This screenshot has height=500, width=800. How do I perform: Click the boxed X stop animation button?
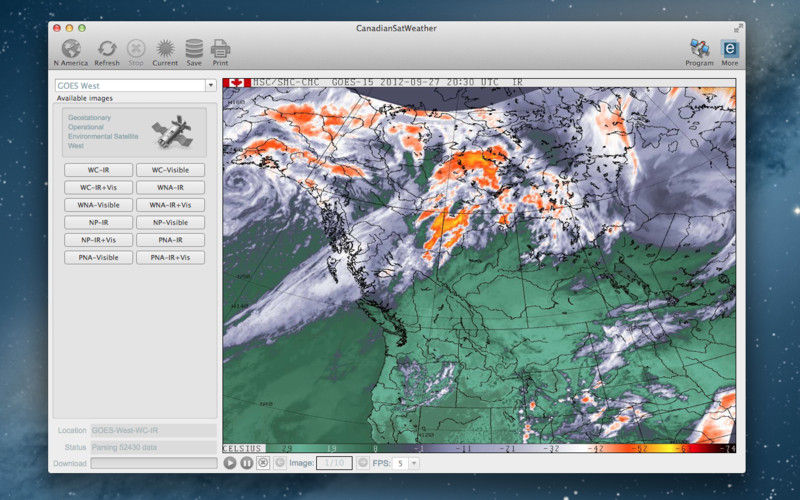click(x=263, y=463)
